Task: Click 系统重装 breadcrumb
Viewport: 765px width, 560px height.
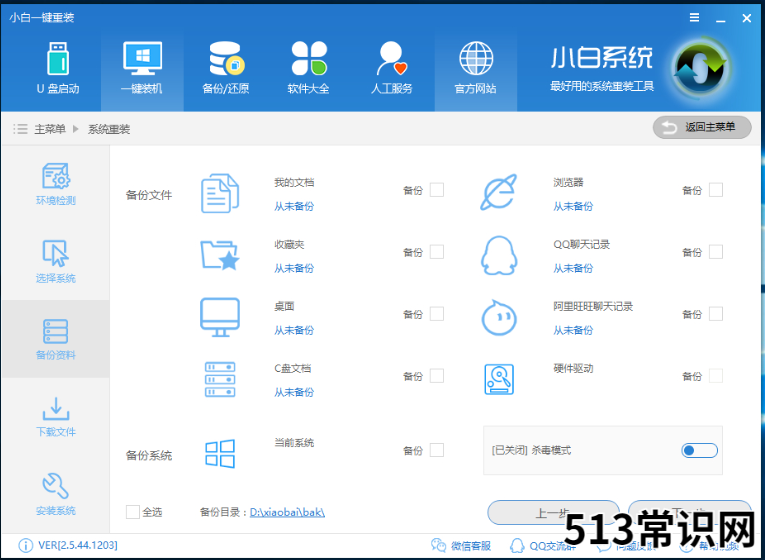Action: coord(109,129)
